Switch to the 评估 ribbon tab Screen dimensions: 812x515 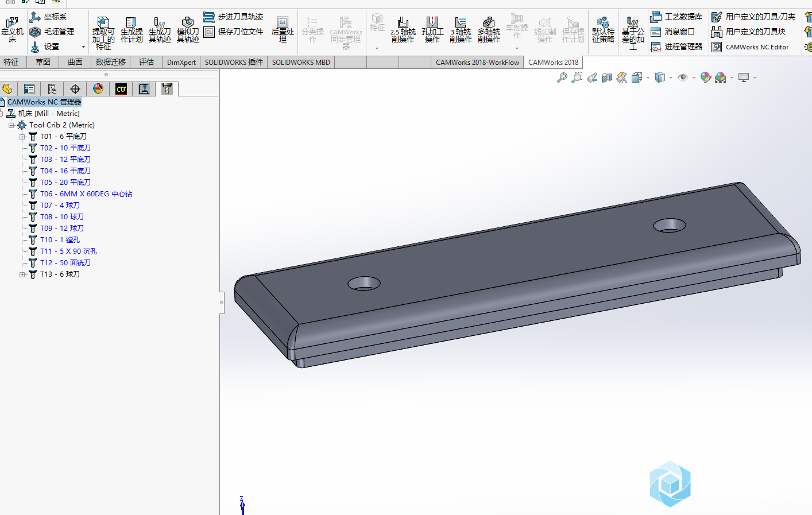tap(146, 62)
